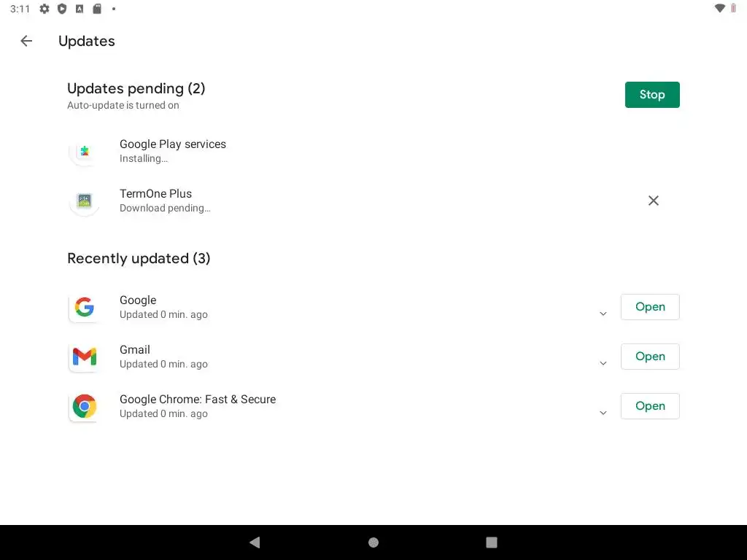The height and width of the screenshot is (560, 747).
Task: Tap the "Updates pending (2)" heading
Action: [x=136, y=88]
